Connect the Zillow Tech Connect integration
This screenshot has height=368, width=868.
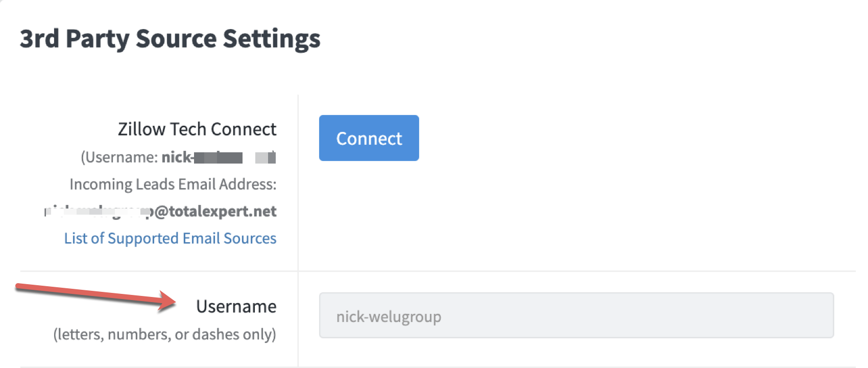pos(369,138)
